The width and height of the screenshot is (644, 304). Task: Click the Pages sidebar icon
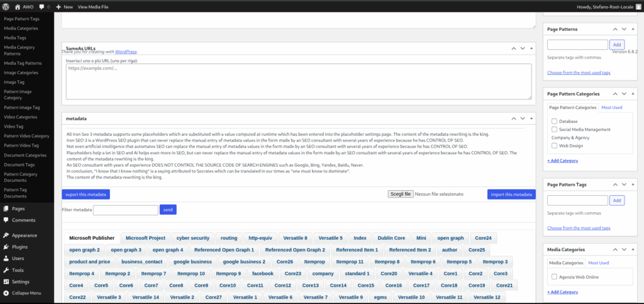pos(6,209)
